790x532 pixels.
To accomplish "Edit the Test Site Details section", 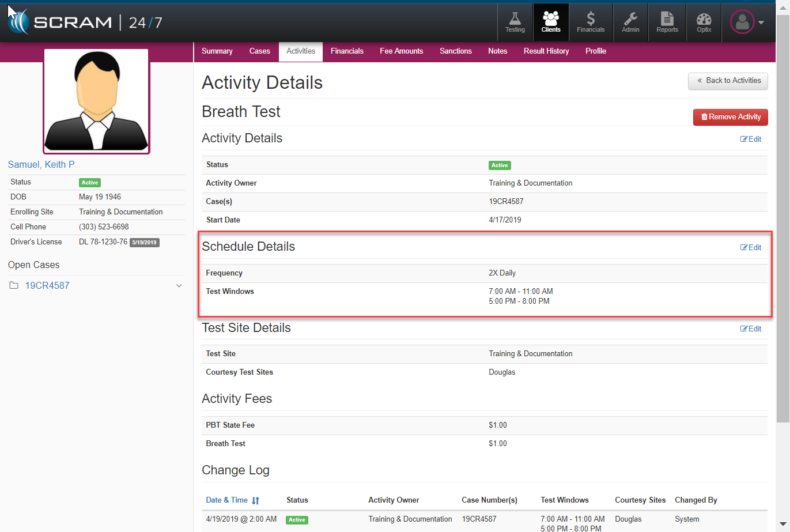I will [x=751, y=329].
